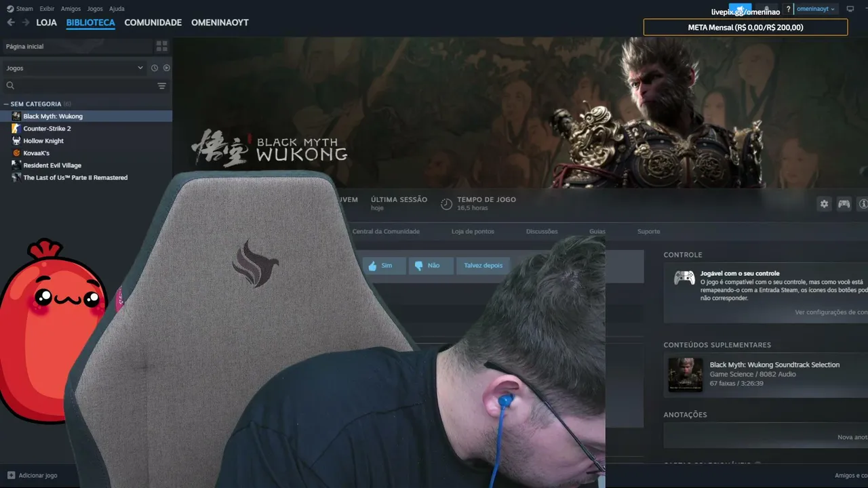Open the Discussões link
The image size is (868, 488).
[542, 232]
